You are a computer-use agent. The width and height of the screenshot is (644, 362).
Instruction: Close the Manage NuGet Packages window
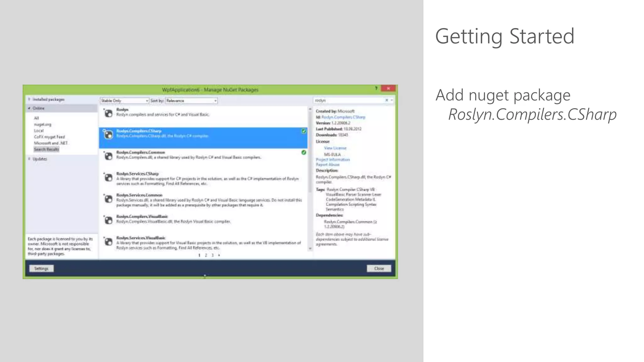[x=388, y=89]
